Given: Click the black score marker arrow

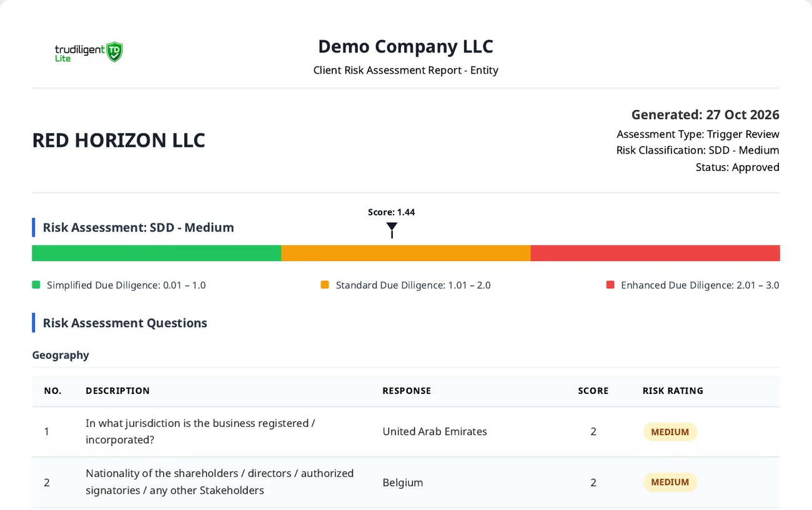Looking at the screenshot, I should click(x=392, y=230).
